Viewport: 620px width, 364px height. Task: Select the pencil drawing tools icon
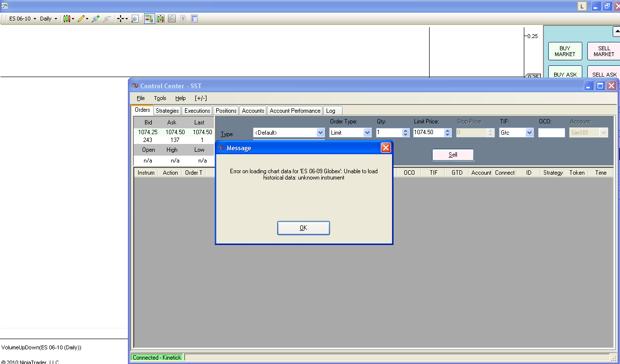pos(81,19)
